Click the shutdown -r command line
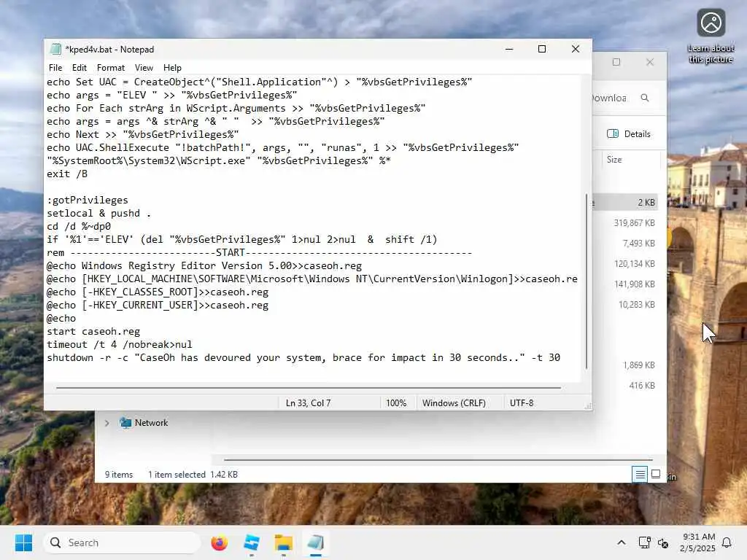This screenshot has height=560, width=747. (303, 357)
